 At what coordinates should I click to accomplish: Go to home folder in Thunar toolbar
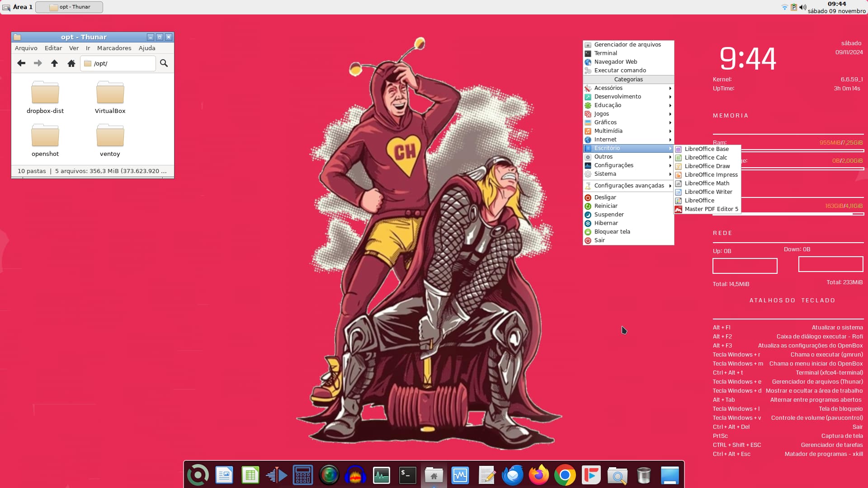coord(71,63)
